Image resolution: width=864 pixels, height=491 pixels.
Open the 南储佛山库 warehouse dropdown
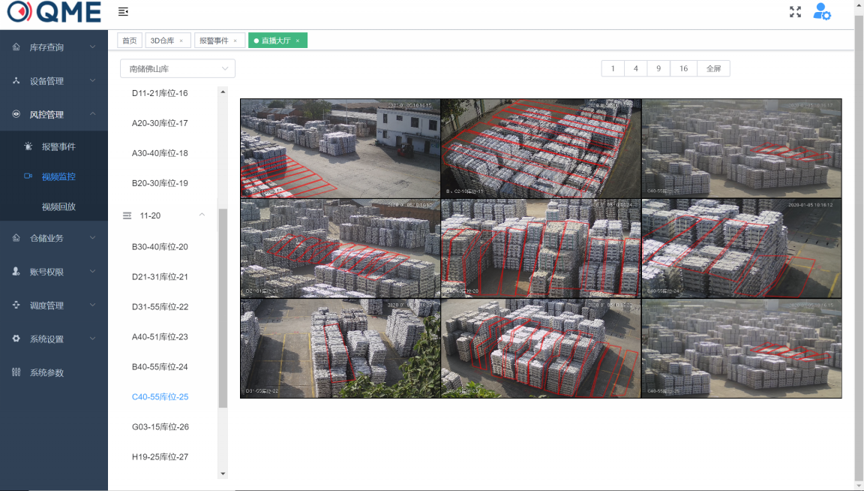pyautogui.click(x=177, y=69)
